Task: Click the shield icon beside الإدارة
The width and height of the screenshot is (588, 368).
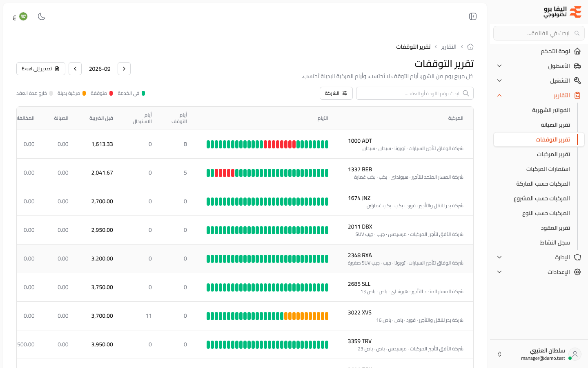Action: [x=577, y=257]
